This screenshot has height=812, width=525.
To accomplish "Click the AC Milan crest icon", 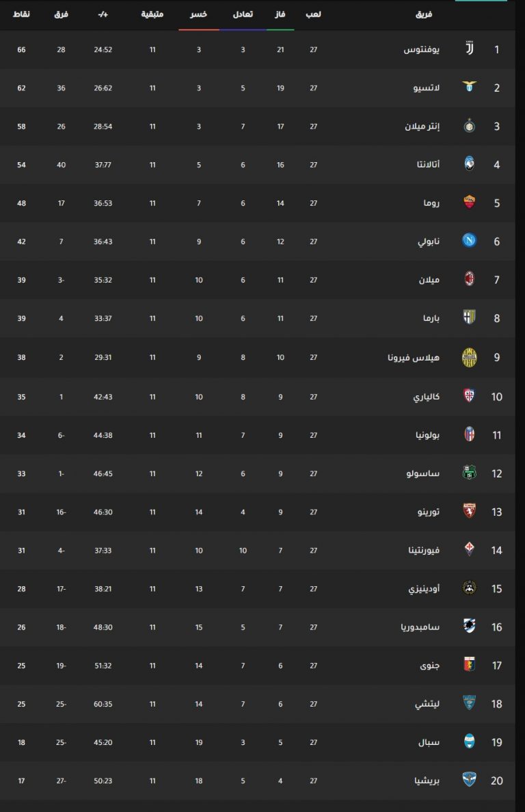I will [x=469, y=279].
